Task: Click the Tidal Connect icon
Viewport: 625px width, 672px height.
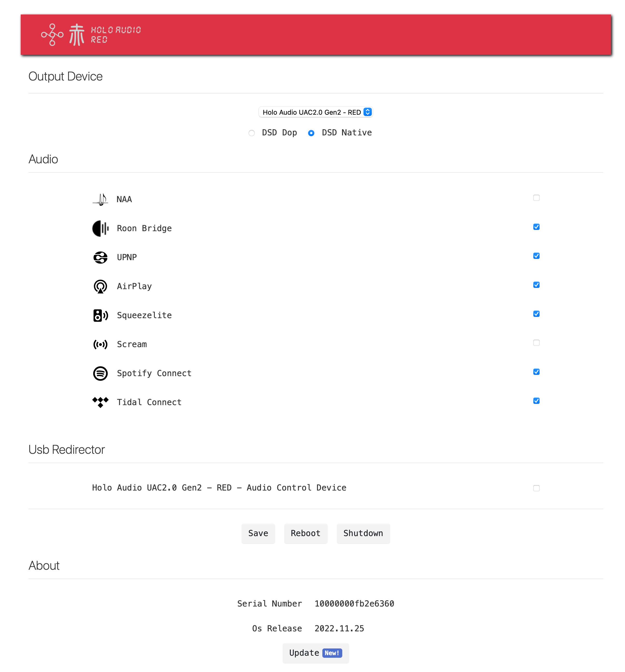Action: click(x=100, y=402)
